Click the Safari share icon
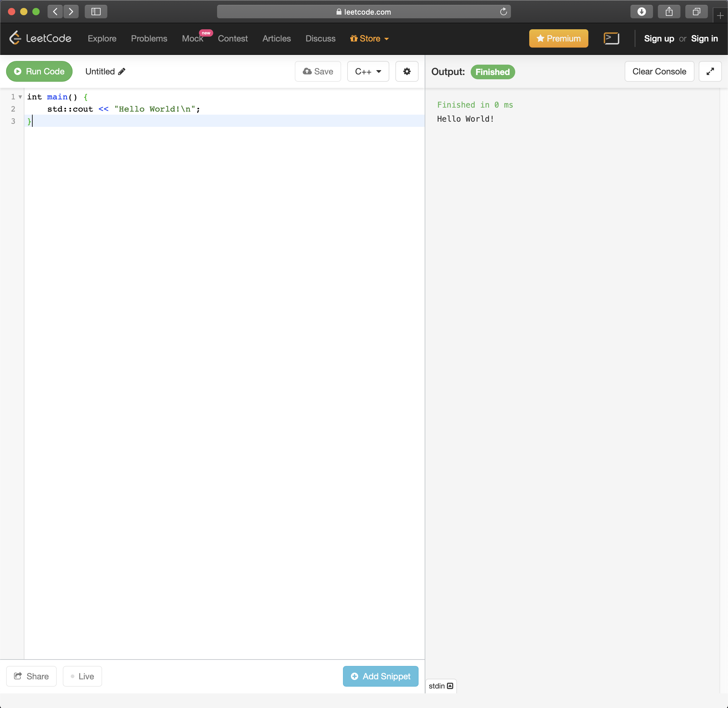This screenshot has height=708, width=728. (669, 12)
